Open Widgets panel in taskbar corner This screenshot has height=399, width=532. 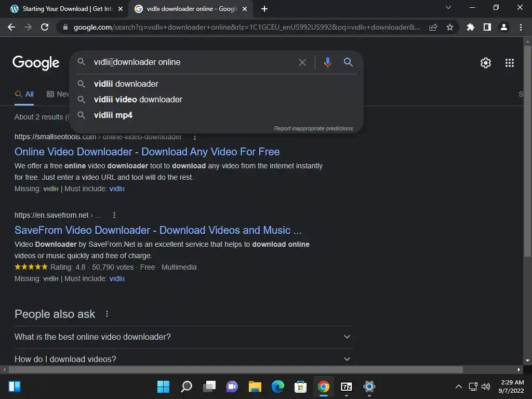point(15,387)
